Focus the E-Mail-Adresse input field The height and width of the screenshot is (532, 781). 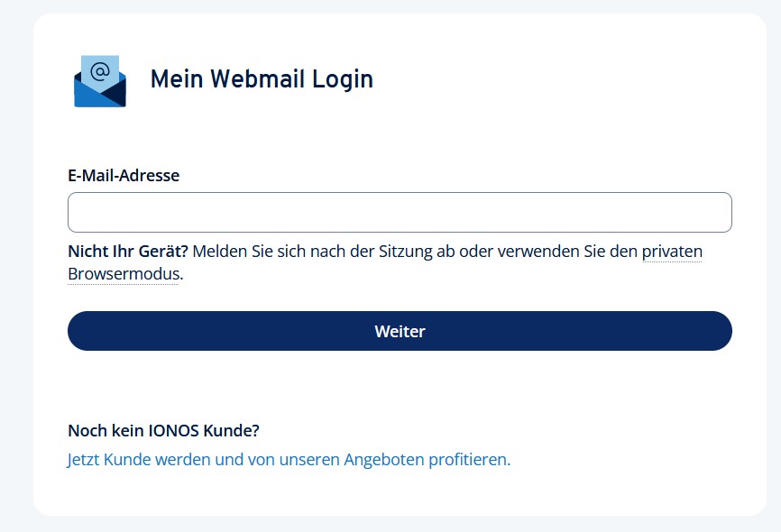[400, 212]
